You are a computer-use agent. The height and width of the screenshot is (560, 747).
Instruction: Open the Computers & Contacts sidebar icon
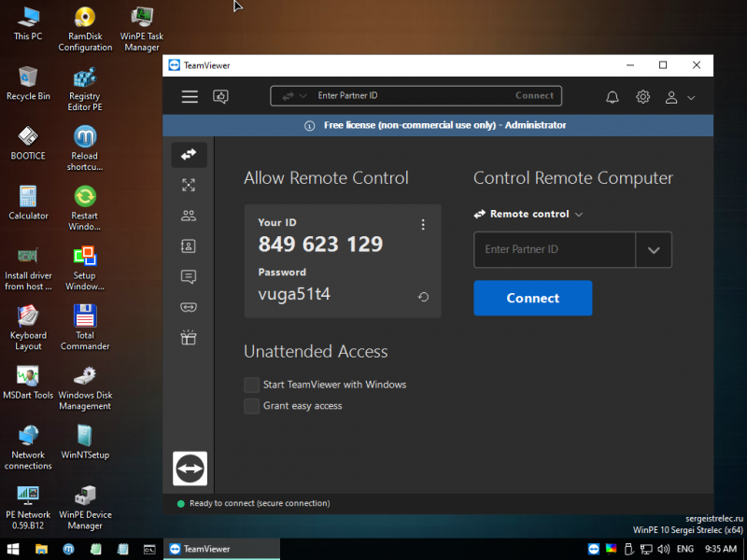tap(189, 246)
